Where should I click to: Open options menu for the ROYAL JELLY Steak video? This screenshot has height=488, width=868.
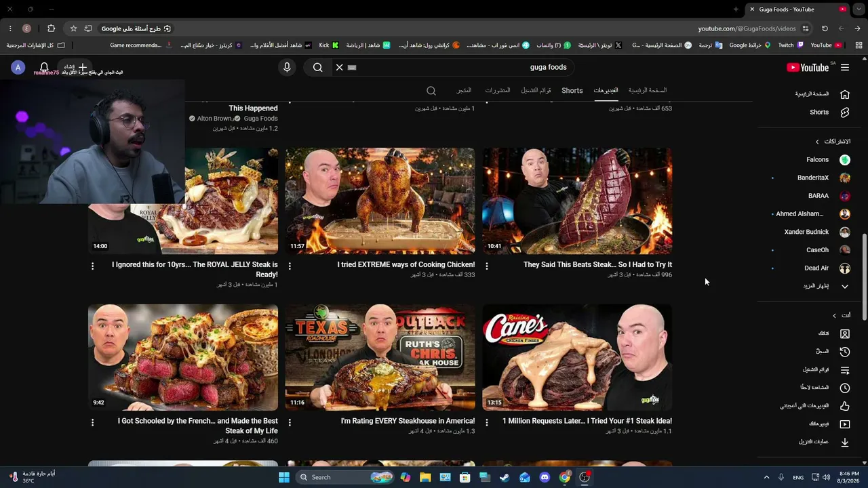pos(93,266)
